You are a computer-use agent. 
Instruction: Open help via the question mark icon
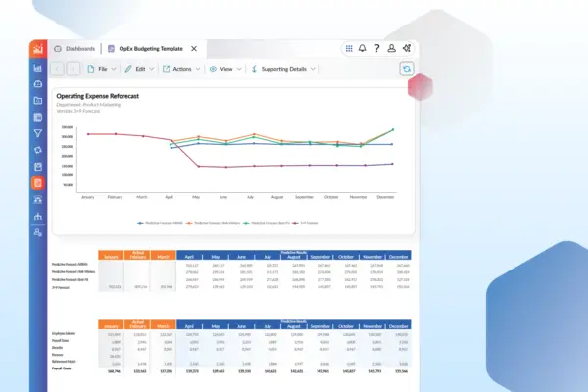point(377,48)
